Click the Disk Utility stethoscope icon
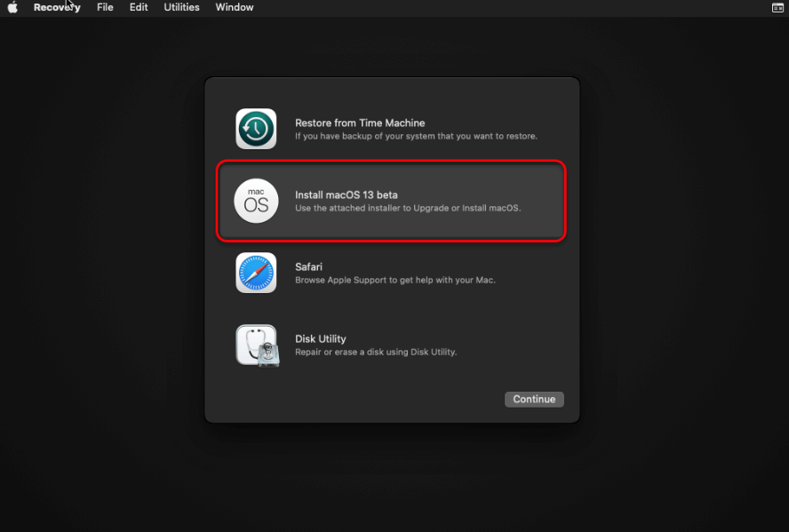 click(256, 345)
